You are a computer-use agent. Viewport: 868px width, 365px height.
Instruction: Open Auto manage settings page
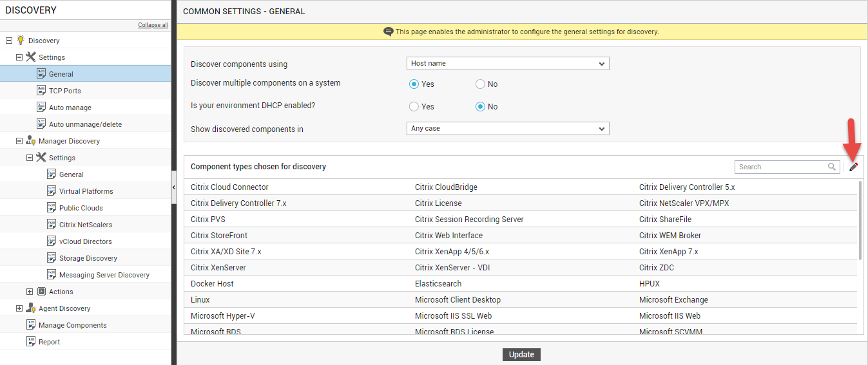pos(70,108)
